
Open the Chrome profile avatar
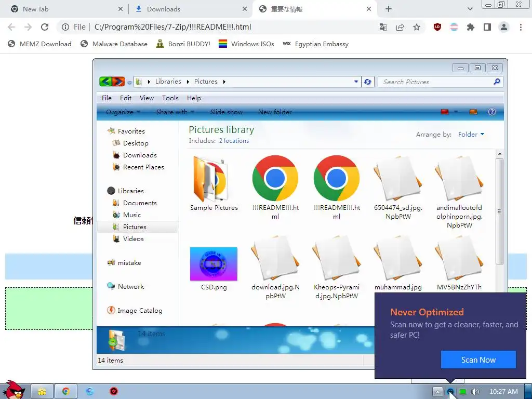(504, 27)
